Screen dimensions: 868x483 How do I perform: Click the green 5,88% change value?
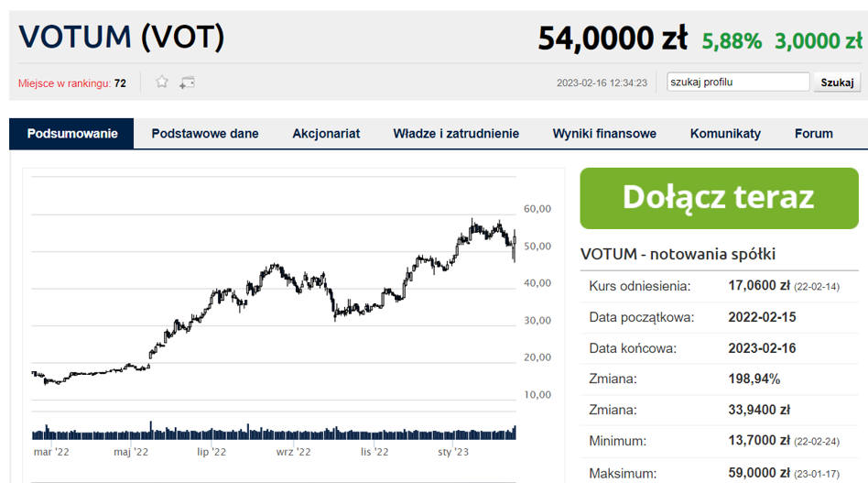coord(732,41)
